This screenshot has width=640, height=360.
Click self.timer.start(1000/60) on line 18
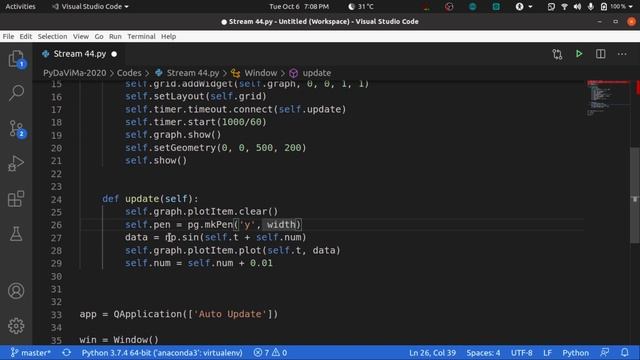196,122
